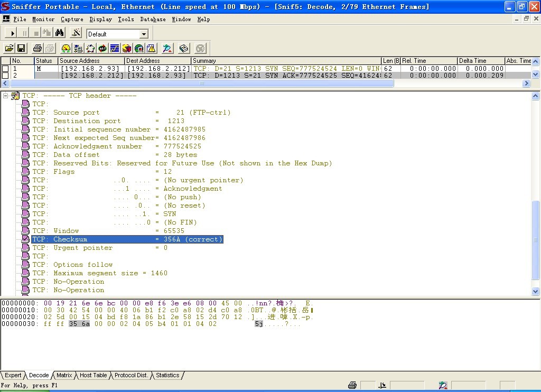The height and width of the screenshot is (392, 541).
Task: Open the Dashboard gauge icon
Action: (x=66, y=48)
